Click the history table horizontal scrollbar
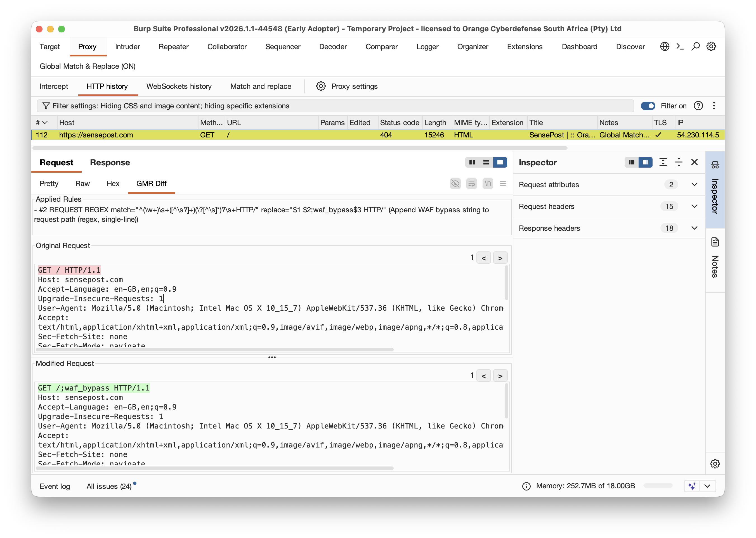This screenshot has height=538, width=756. 300,148
